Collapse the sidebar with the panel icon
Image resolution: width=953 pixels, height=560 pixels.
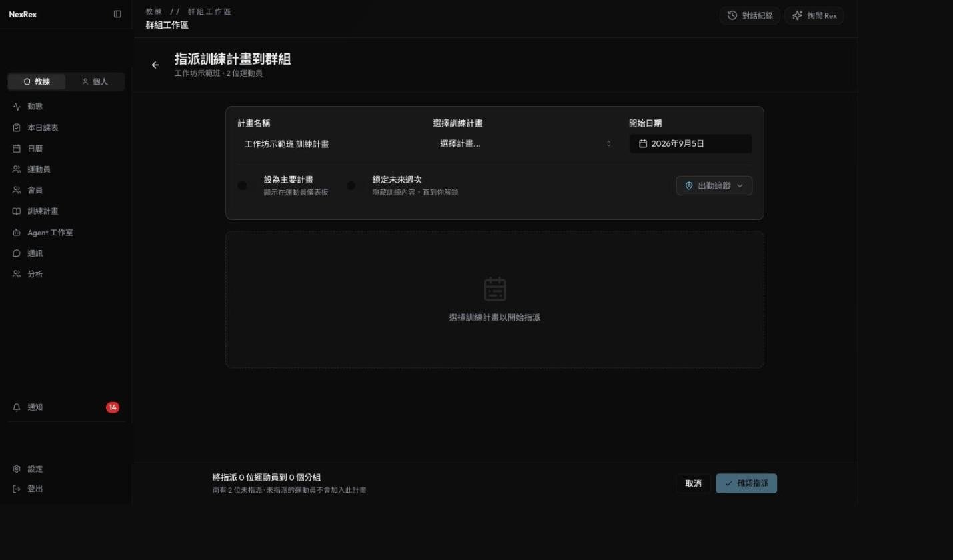(117, 14)
